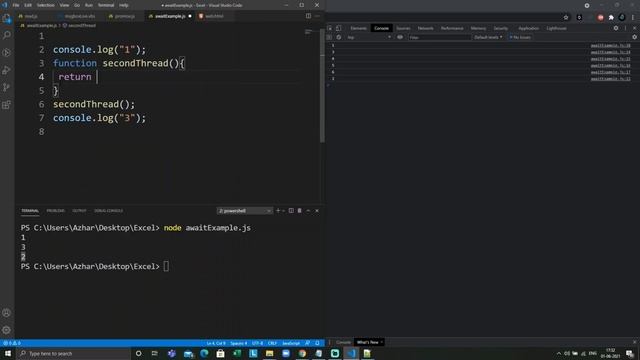Open the Terminal menu in VS Code

coord(106,5)
